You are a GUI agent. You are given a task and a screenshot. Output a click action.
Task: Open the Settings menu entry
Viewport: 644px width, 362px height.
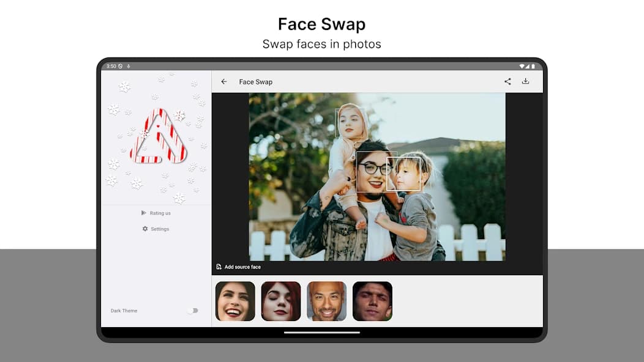[160, 229]
